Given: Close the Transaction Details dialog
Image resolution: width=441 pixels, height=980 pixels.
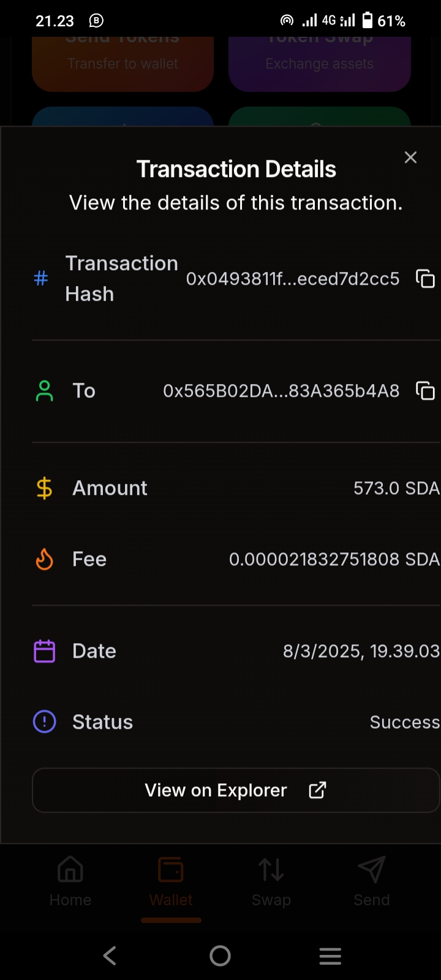Looking at the screenshot, I should [x=410, y=157].
